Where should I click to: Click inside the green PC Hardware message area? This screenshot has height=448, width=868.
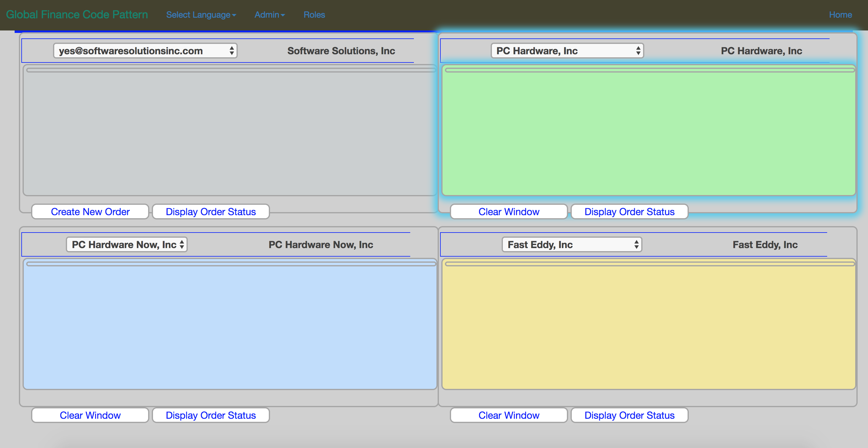point(648,133)
